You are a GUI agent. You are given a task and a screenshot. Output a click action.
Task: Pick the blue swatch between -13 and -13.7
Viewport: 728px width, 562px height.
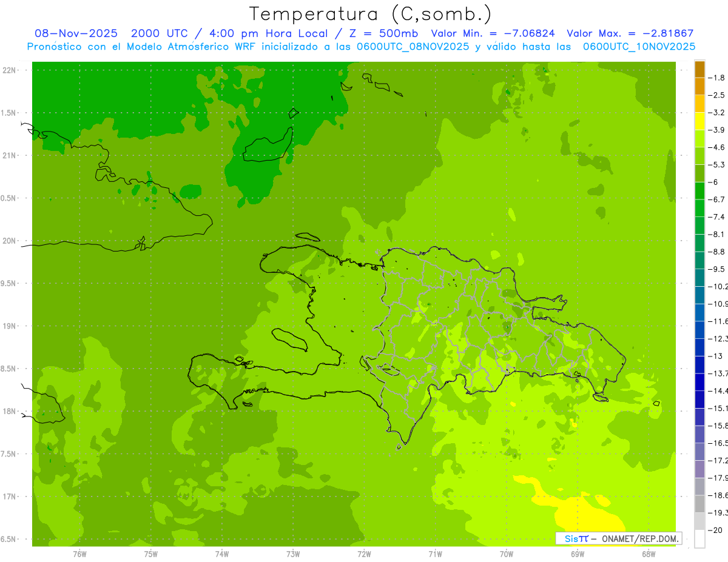pyautogui.click(x=699, y=365)
